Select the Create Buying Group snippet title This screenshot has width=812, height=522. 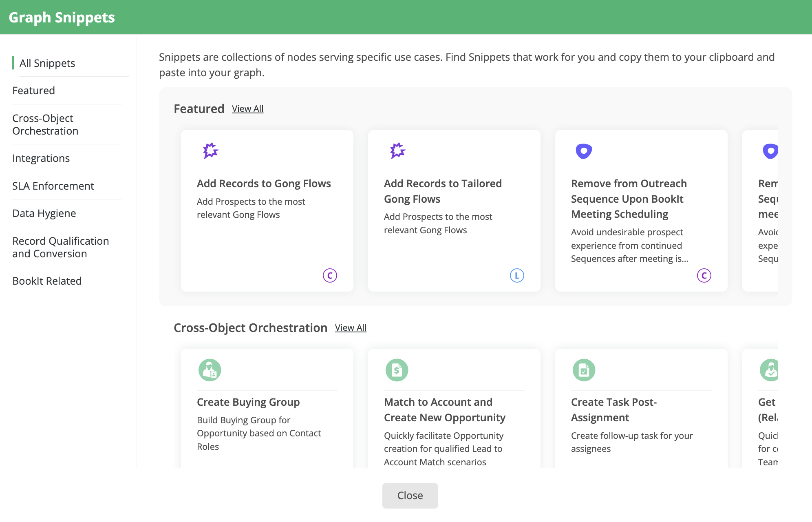pos(248,402)
